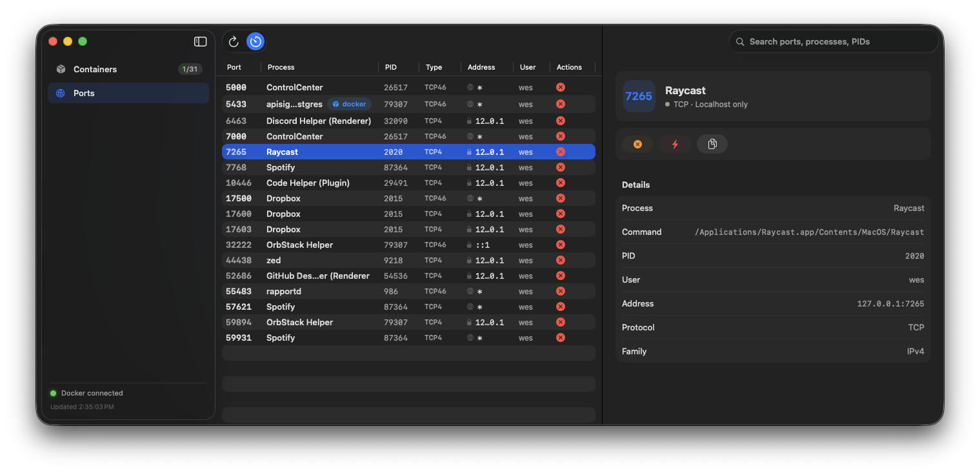Click the command path /Applications/Raycast.app value
Screen dimensions: 980x473
[809, 232]
